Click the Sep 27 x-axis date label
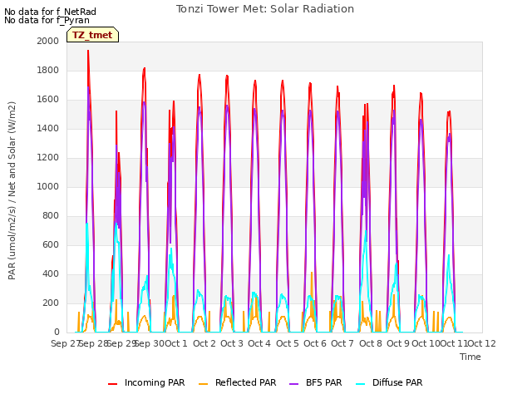Screen dimensions: 532x399 [x=66, y=343]
